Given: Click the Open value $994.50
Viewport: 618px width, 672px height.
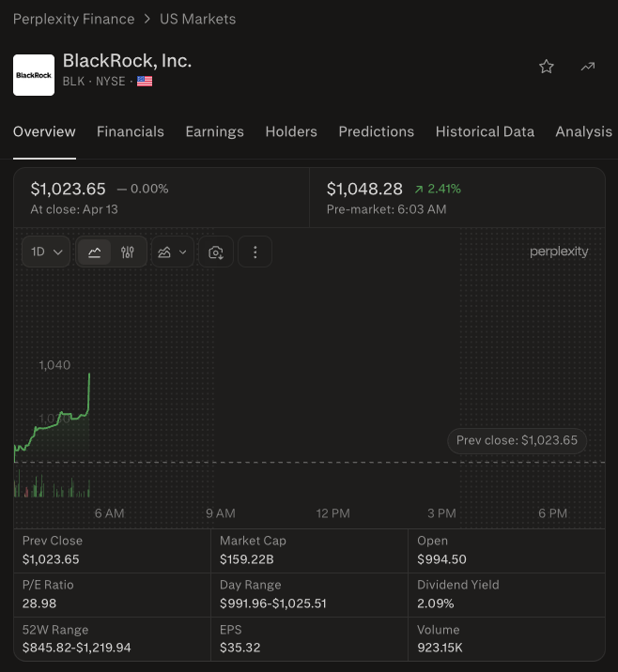Looking at the screenshot, I should (x=441, y=559).
